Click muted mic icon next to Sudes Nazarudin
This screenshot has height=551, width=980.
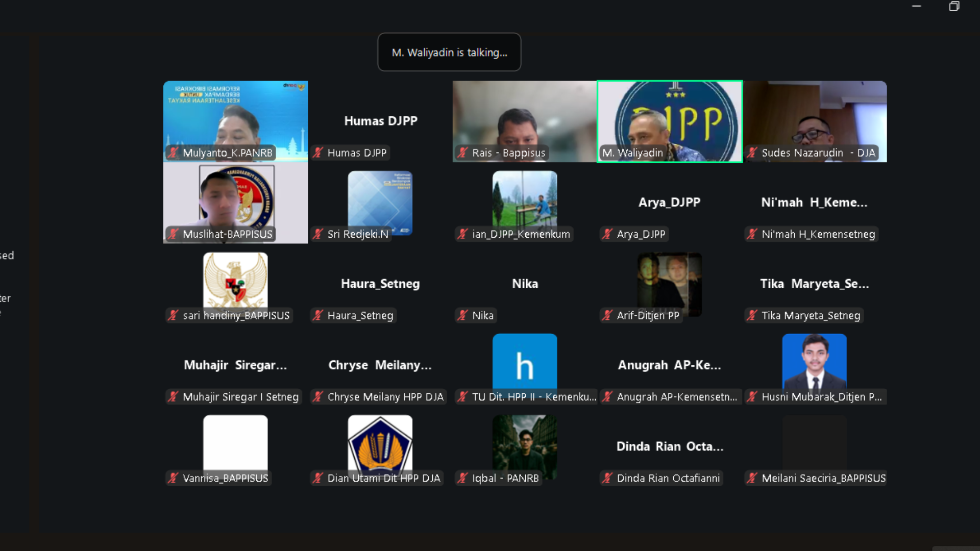(752, 153)
